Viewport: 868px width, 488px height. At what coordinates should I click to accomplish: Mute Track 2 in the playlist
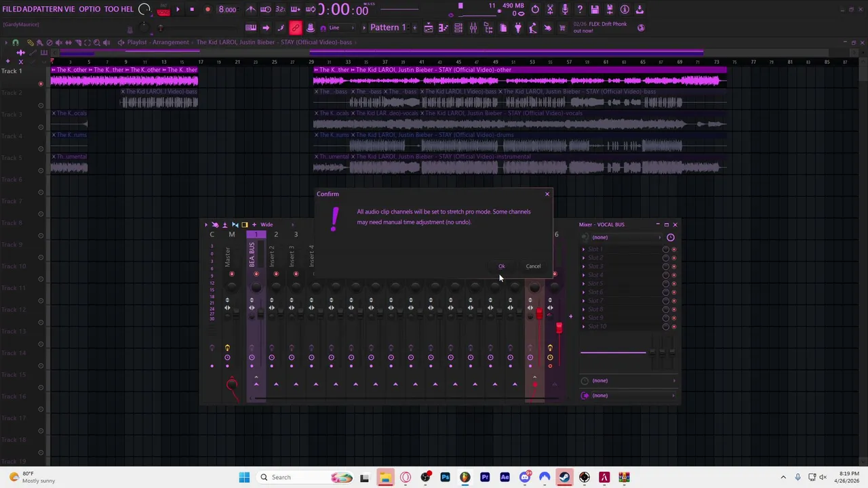click(x=41, y=105)
